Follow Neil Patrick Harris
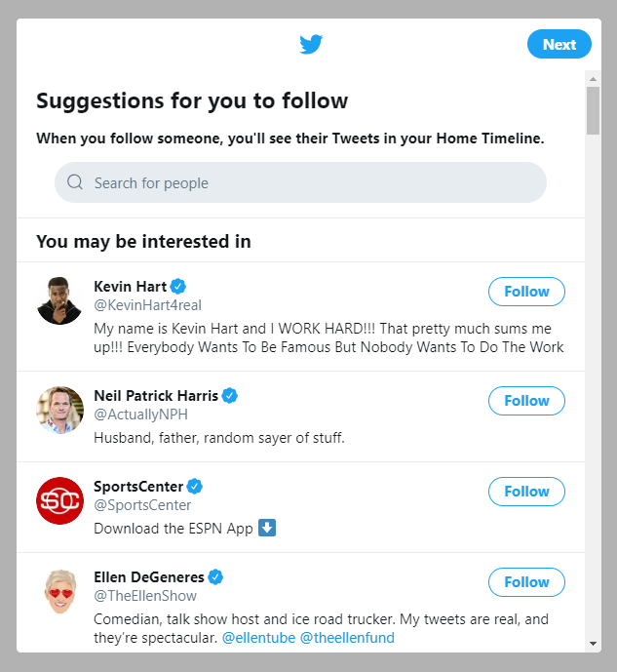This screenshot has height=672, width=617. (526, 401)
